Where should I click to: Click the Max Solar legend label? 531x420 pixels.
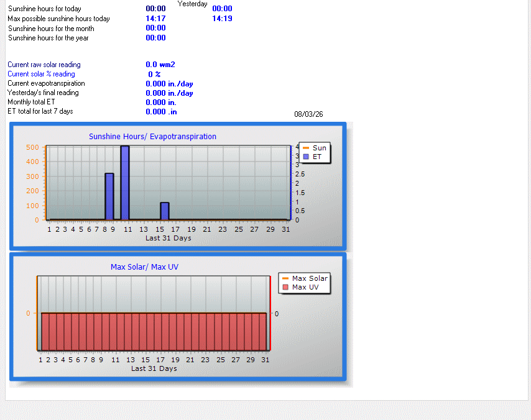(x=310, y=278)
